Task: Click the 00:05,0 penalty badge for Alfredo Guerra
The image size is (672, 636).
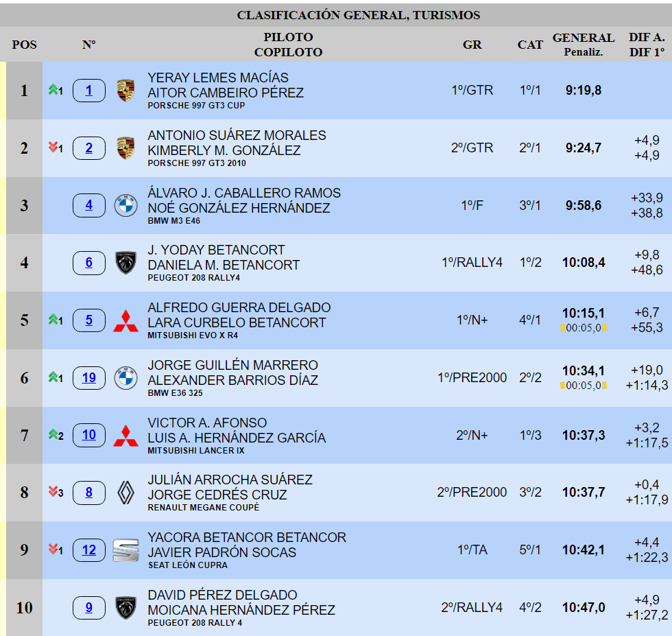Action: pyautogui.click(x=584, y=328)
